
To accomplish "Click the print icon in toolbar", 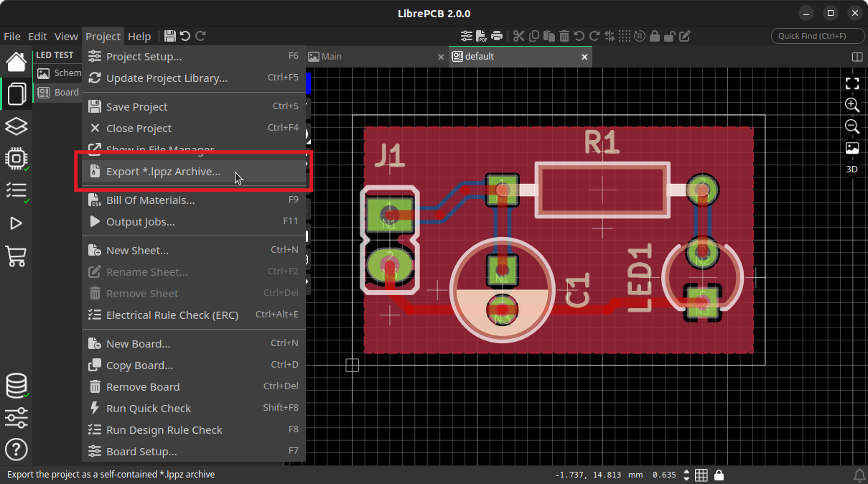I will 496,36.
